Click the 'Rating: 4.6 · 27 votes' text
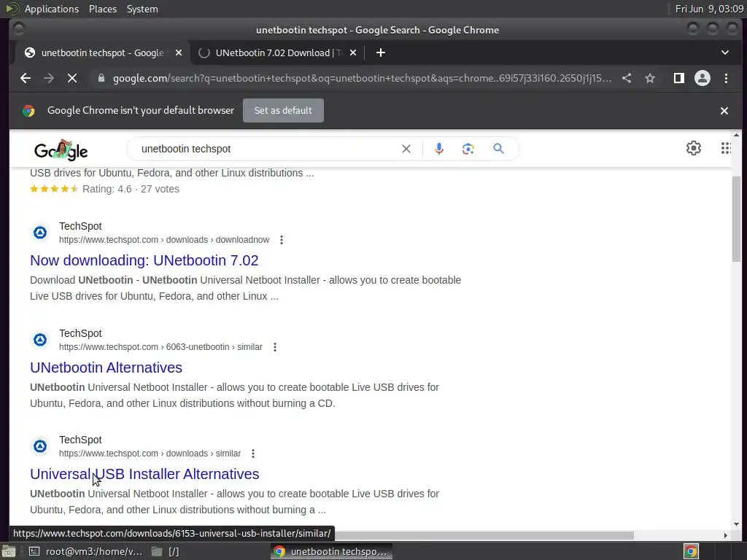747x560 pixels. coord(131,189)
